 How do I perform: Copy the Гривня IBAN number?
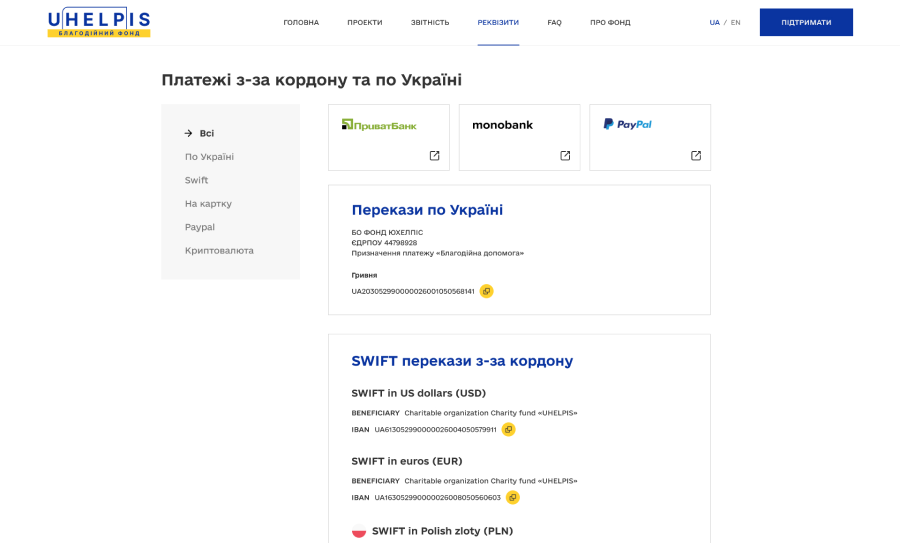[486, 291]
